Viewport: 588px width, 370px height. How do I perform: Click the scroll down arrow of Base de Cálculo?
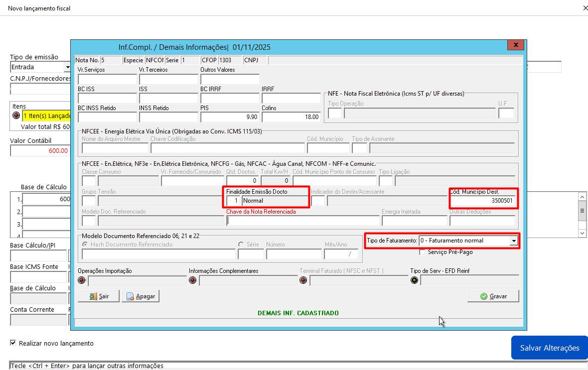coord(582,233)
